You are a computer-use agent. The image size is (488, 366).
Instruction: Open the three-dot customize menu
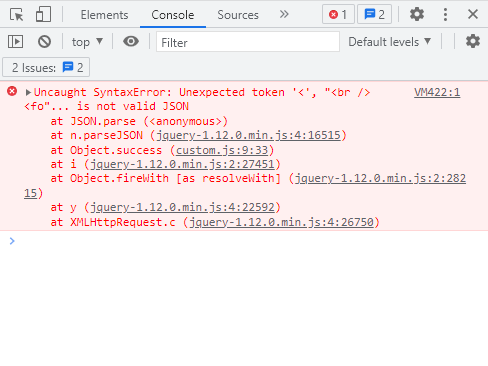pos(445,14)
